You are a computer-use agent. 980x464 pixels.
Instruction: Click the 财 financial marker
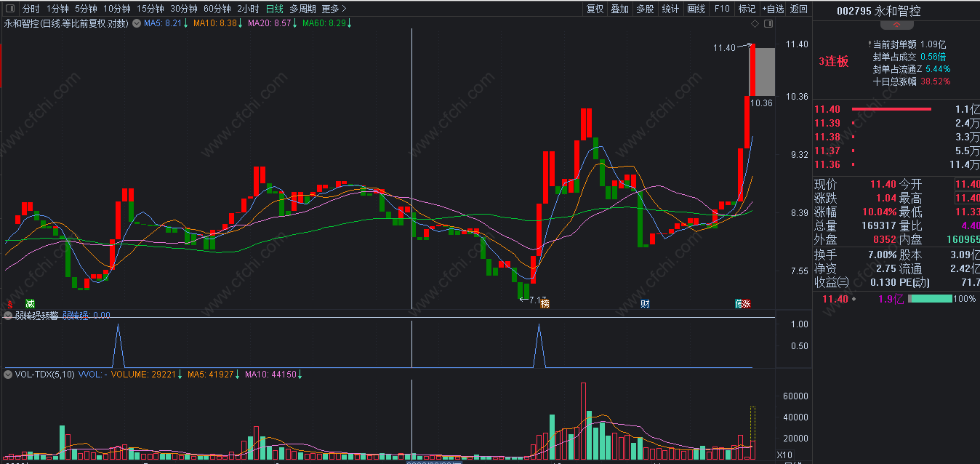coord(644,303)
